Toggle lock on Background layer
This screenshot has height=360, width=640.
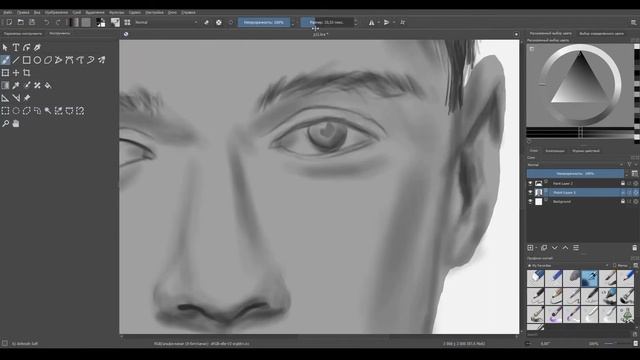(623, 202)
